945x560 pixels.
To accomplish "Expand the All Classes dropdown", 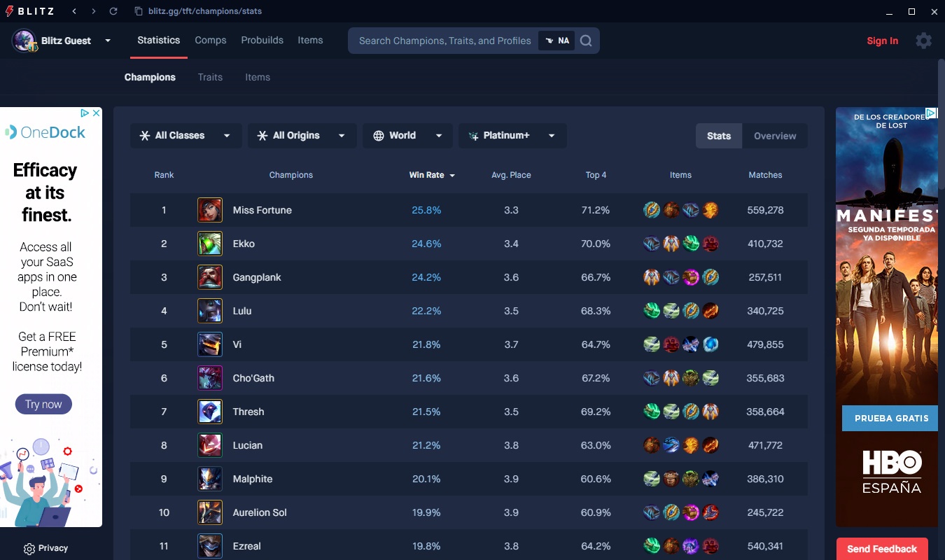I will click(x=185, y=136).
